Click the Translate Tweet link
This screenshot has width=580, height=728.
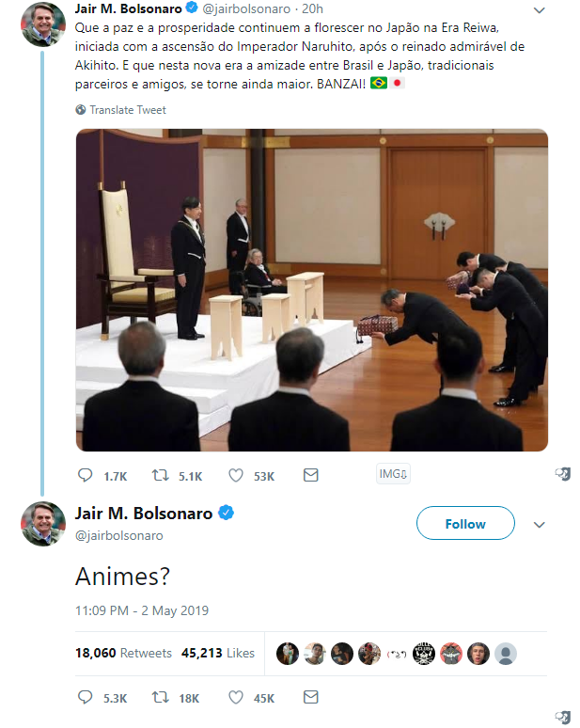[x=128, y=110]
